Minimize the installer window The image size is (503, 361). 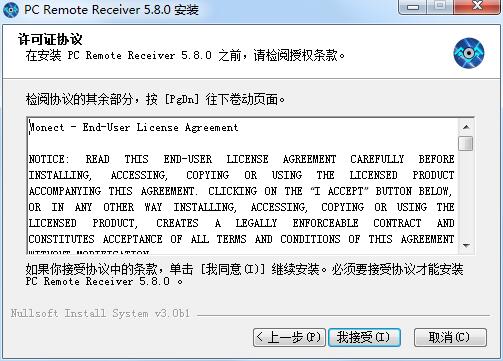413,6
